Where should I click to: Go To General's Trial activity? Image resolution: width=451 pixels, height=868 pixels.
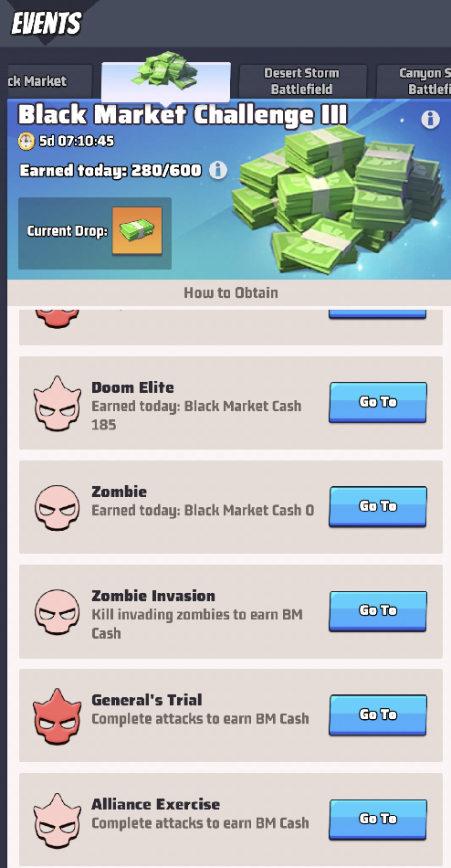378,715
